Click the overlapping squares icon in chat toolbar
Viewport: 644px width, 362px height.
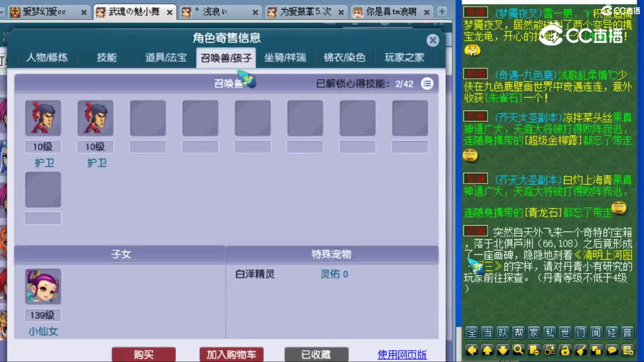(x=596, y=350)
